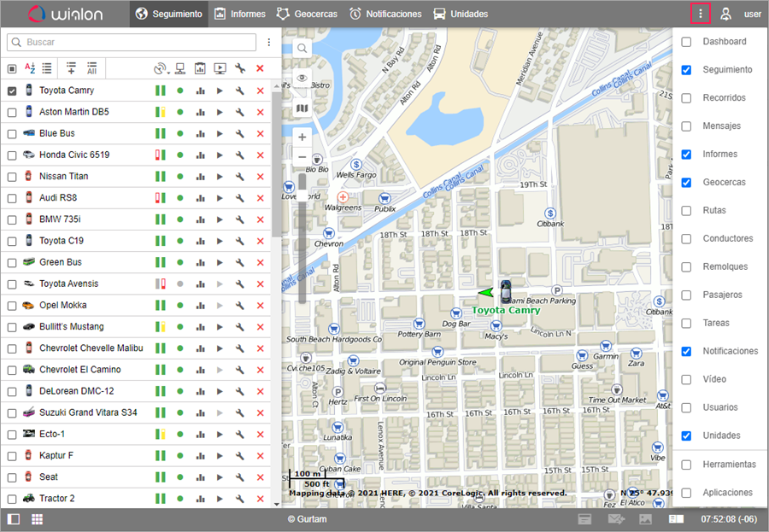
Task: Click the DeLorean DMC-12 properties wrench
Action: click(240, 391)
